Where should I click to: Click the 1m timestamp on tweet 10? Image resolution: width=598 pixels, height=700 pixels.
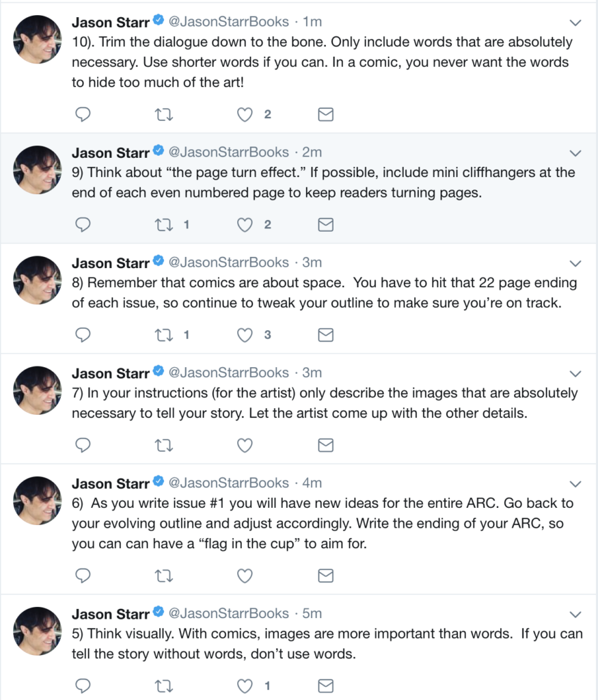tap(312, 22)
